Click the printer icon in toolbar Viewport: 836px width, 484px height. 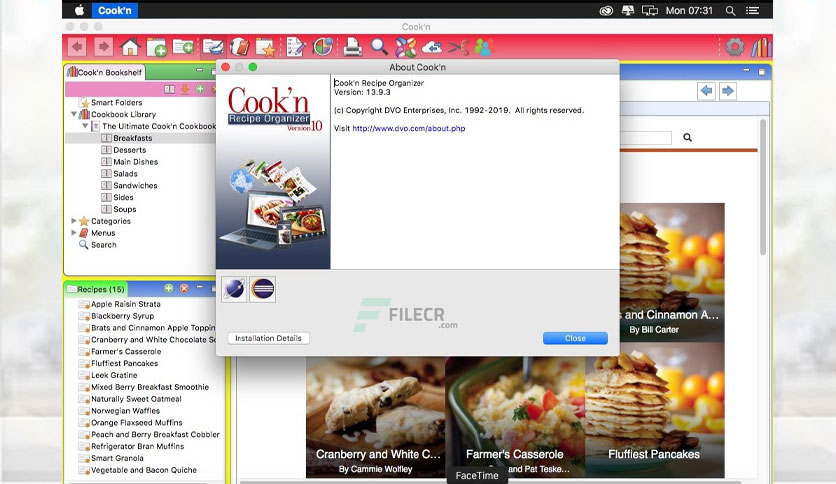pyautogui.click(x=352, y=47)
